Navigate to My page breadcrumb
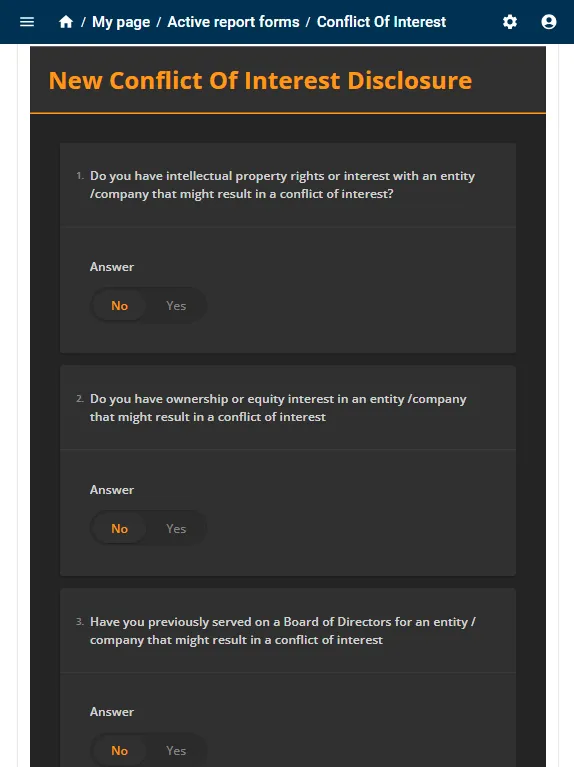Viewport: 574px width, 767px height. tap(121, 22)
